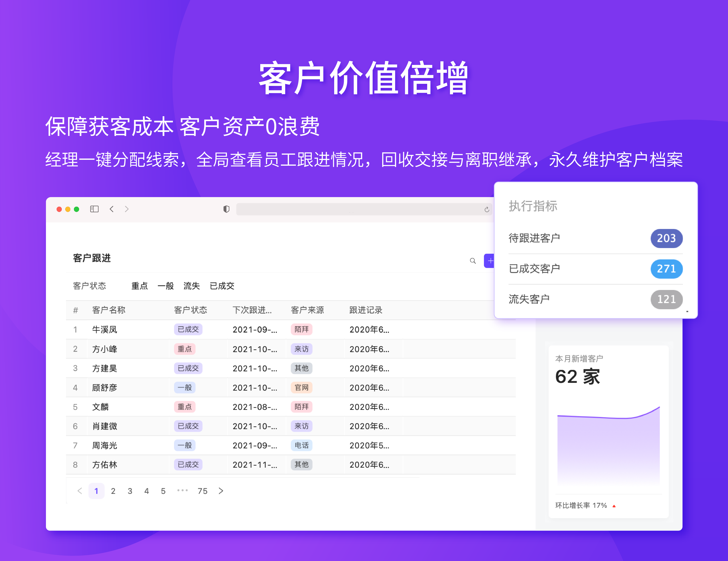Screen dimensions: 728x561
Task: Open customer 方小峰
Action: pos(105,349)
